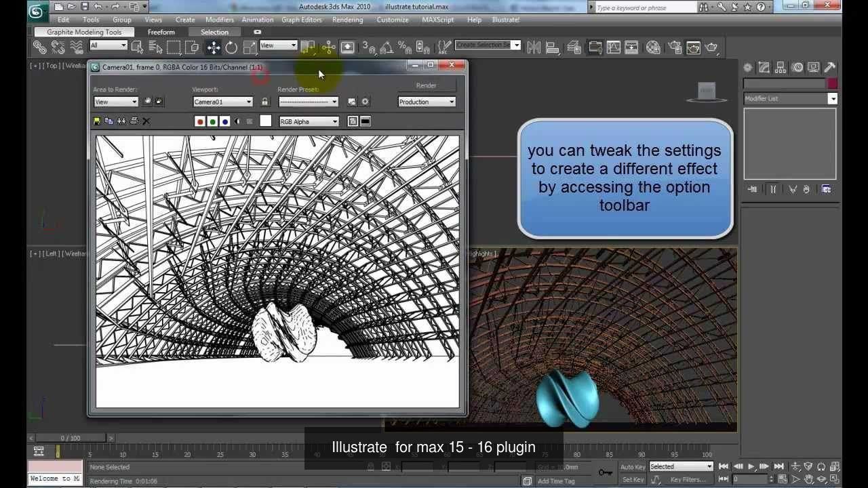This screenshot has height=488, width=868.
Task: Copy rendered image in frame window
Action: [109, 121]
